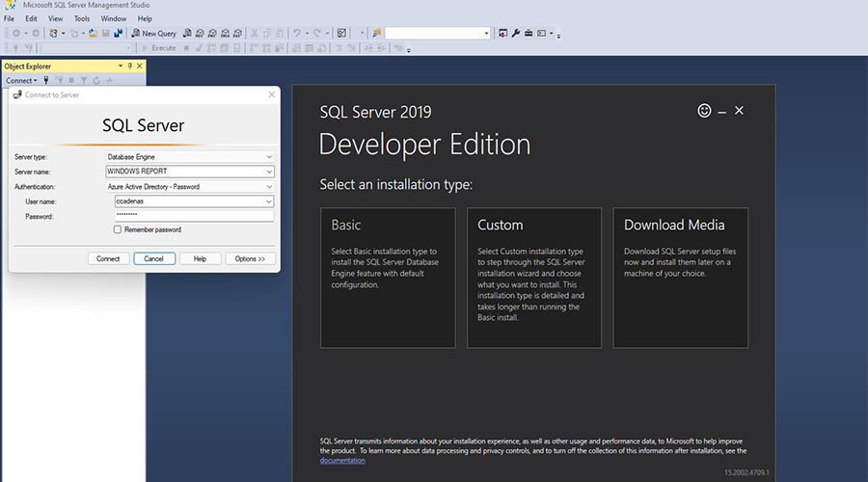Open the User name dropdown arrow
This screenshot has width=868, height=482.
[268, 201]
